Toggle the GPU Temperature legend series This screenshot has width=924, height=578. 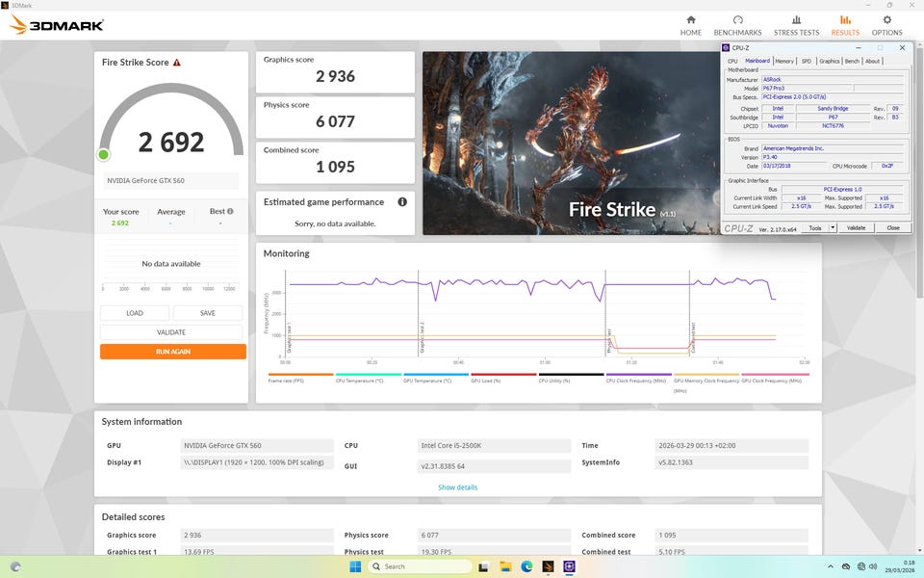tap(435, 379)
